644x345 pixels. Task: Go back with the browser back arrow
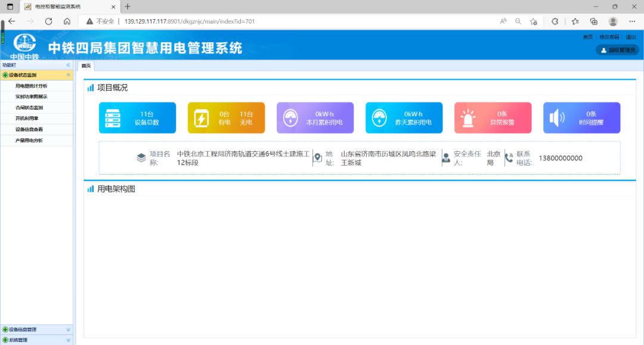pyautogui.click(x=12, y=21)
